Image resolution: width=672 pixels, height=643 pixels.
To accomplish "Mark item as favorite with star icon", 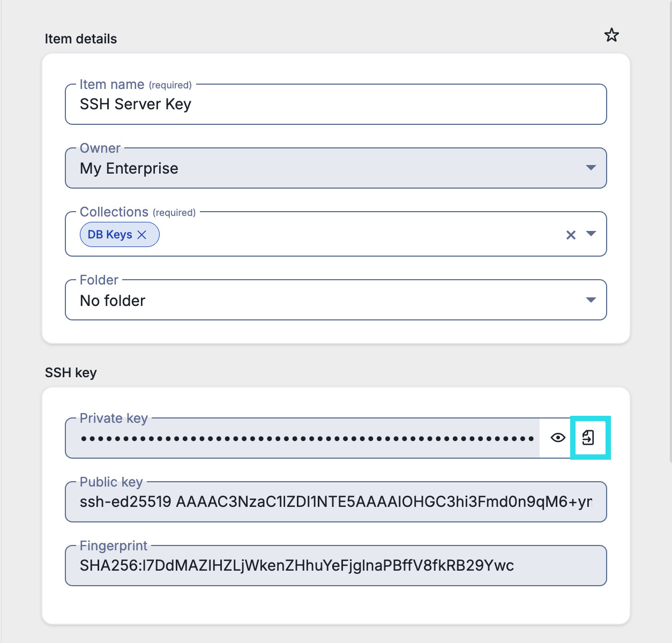I will click(x=611, y=35).
